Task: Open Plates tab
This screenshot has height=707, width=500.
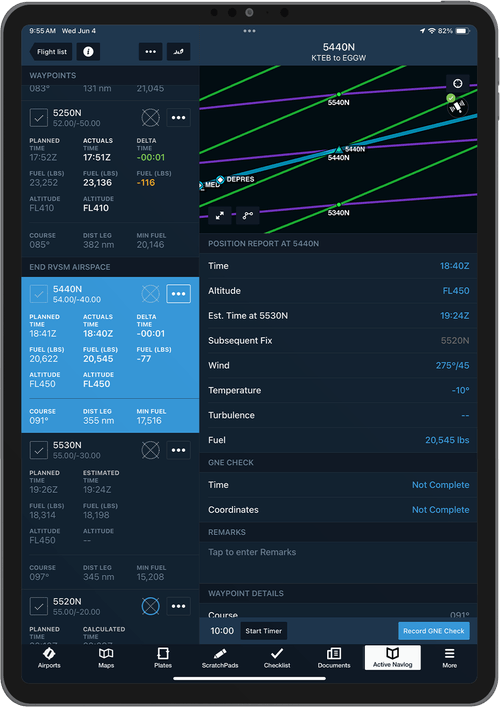Action: click(x=163, y=658)
